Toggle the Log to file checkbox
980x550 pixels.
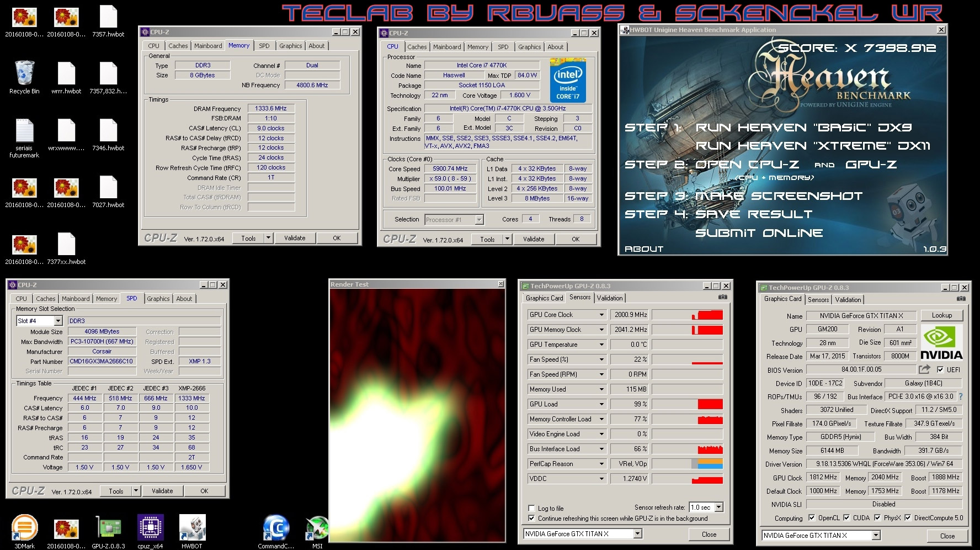[x=531, y=508]
